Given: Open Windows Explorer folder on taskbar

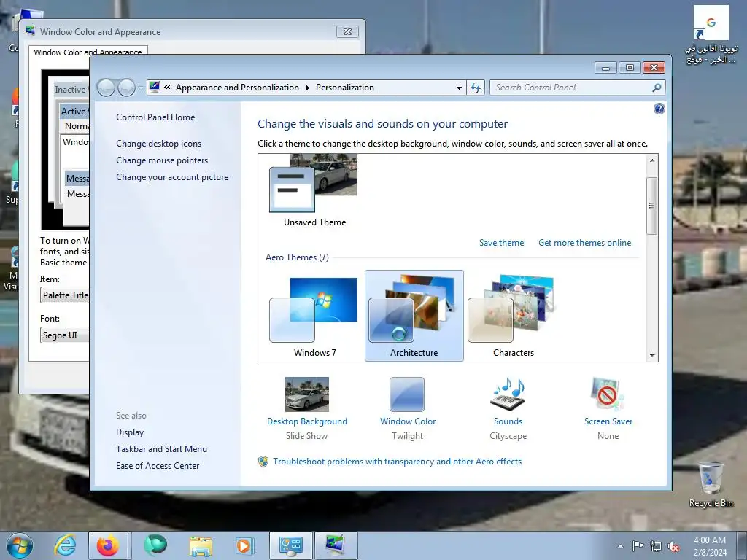Looking at the screenshot, I should 201,546.
